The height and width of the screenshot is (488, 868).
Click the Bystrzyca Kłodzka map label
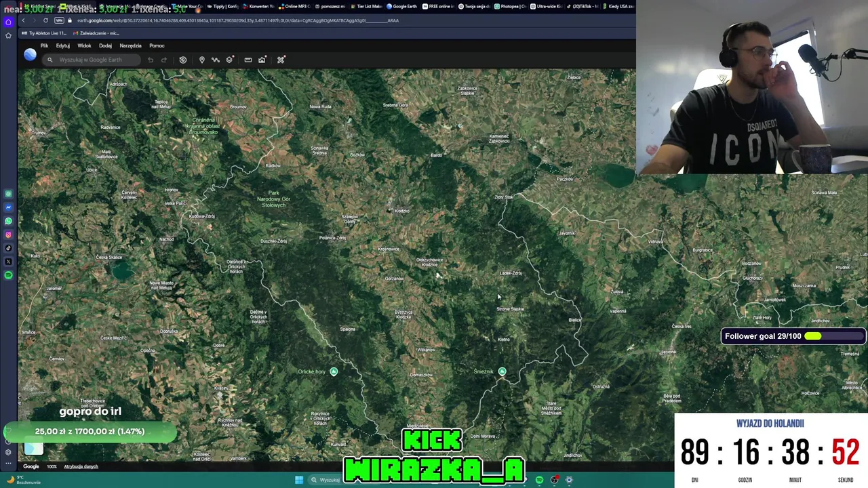coord(403,314)
